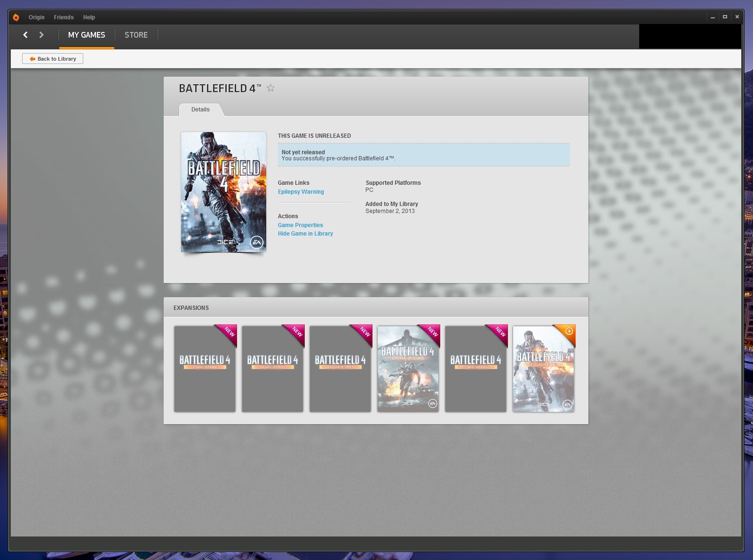Minimize the Origin window

pyautogui.click(x=713, y=17)
